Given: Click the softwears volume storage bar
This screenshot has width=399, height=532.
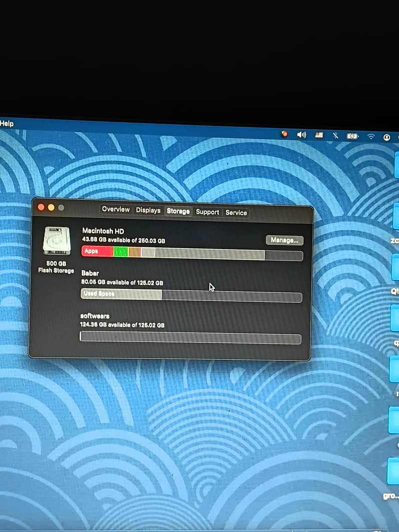Looking at the screenshot, I should pos(190,337).
